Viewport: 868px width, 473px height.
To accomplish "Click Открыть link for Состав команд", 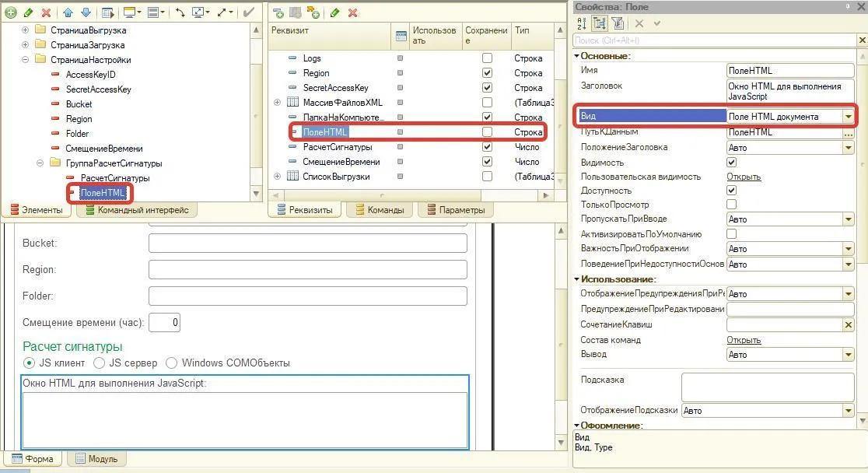I will (744, 340).
